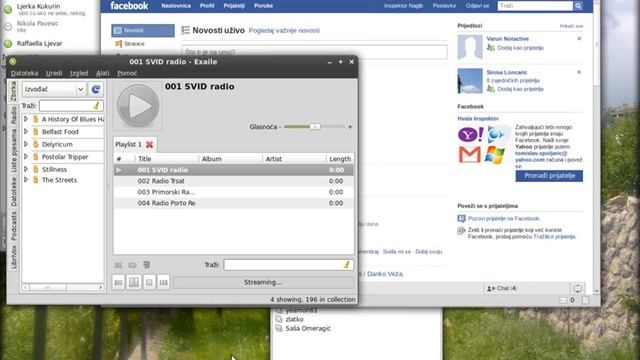Expand the Delyricum artist
The width and height of the screenshot is (640, 360).
(x=26, y=144)
